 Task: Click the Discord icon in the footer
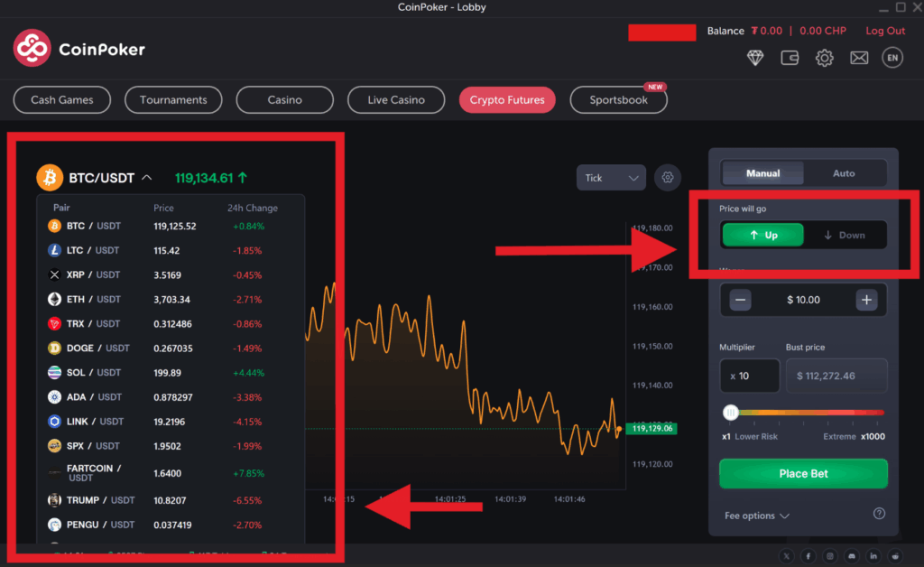coord(850,556)
